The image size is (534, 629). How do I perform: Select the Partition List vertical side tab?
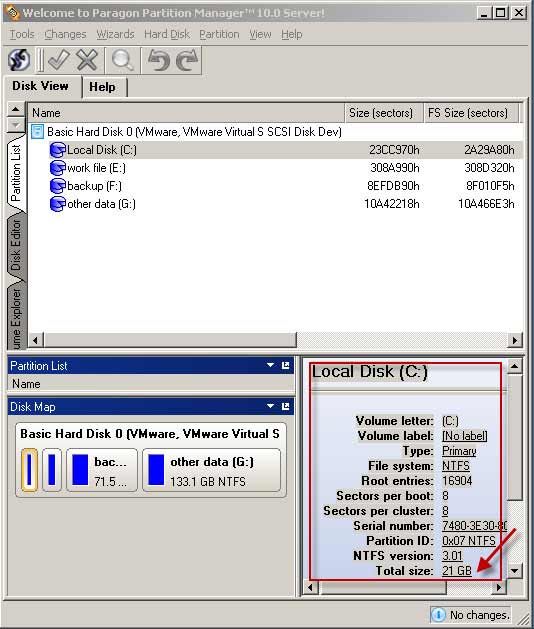16,172
